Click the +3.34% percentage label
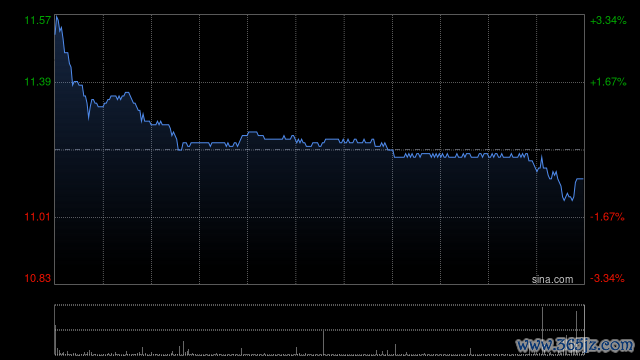 click(608, 20)
